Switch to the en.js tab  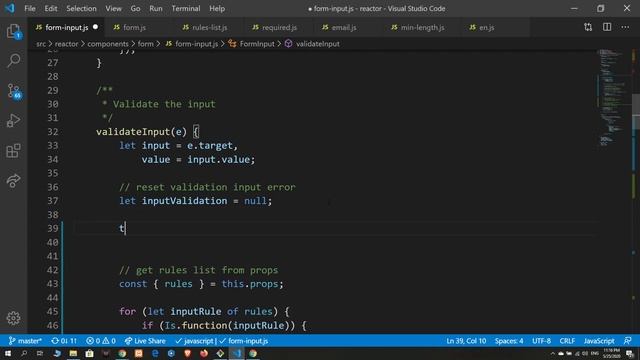click(x=487, y=27)
